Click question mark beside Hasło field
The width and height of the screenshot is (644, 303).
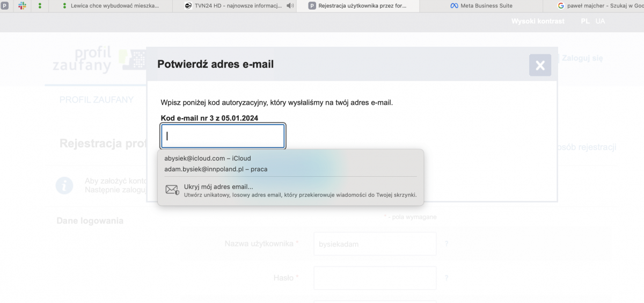(x=446, y=278)
